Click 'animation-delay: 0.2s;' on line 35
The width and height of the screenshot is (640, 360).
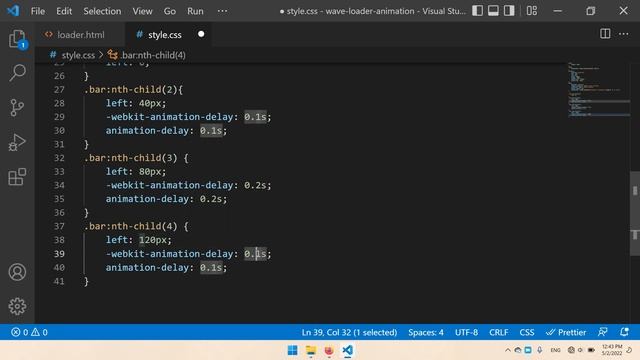pyautogui.click(x=167, y=199)
